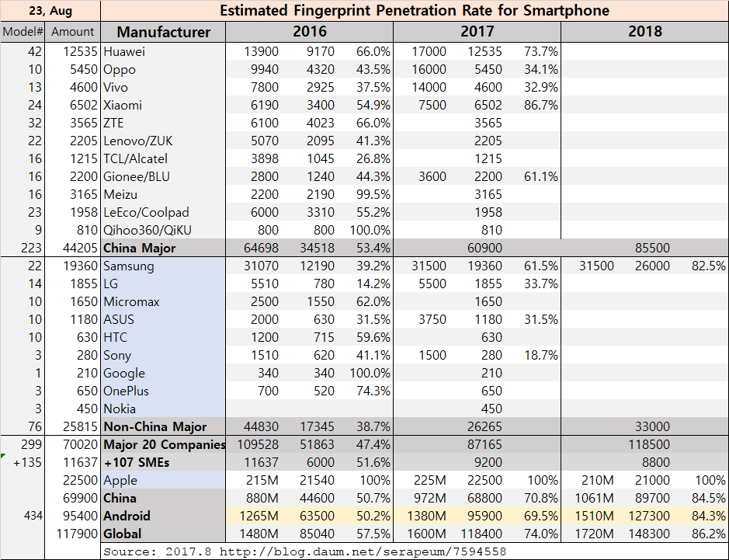
Task: Click Xiaomi's 2017 rate '86.7%'
Action: tap(540, 105)
